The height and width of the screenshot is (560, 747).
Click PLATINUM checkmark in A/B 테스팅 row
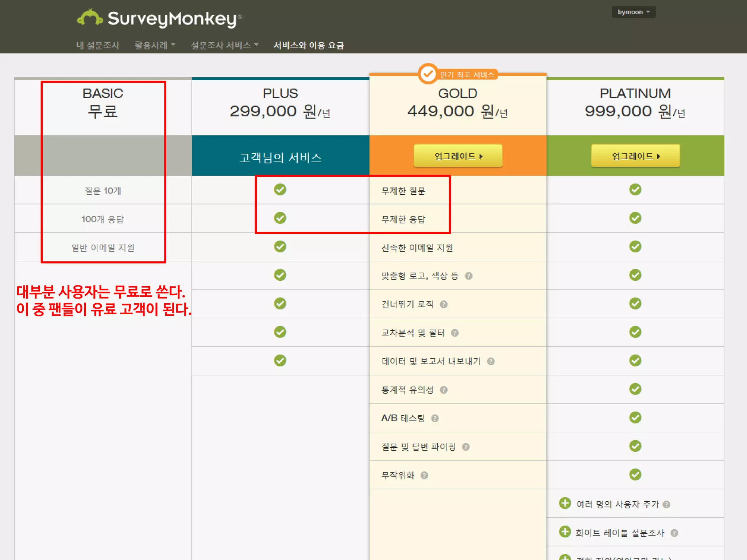[x=635, y=417]
